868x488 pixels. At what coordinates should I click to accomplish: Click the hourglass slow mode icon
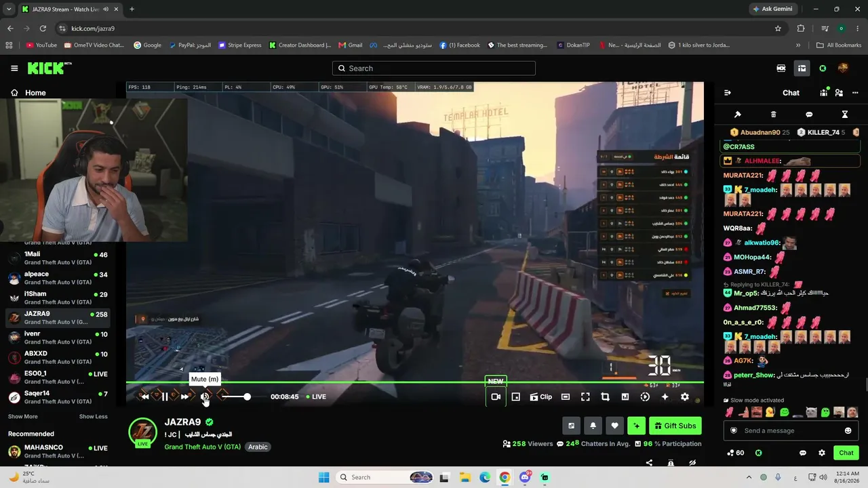click(x=845, y=115)
